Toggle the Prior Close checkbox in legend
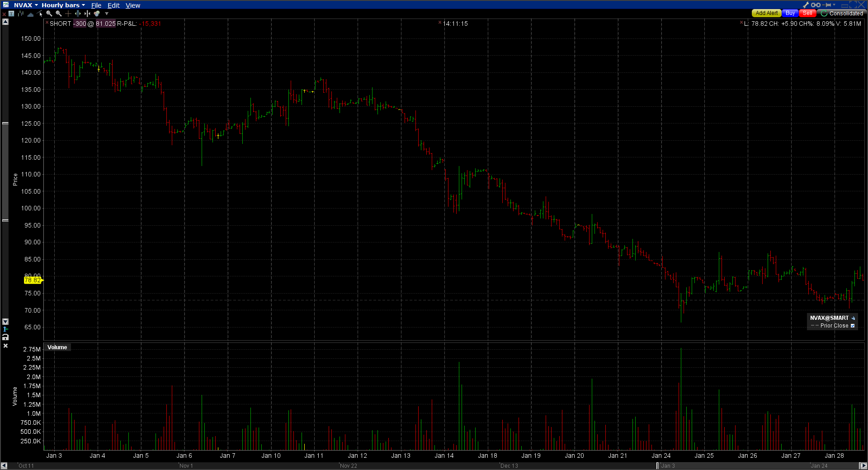Viewport: 868px width, 470px height. click(853, 326)
